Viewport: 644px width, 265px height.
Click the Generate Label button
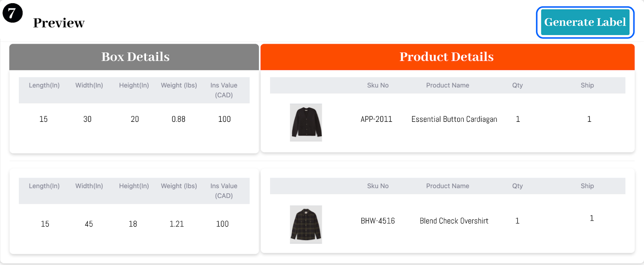tap(585, 23)
